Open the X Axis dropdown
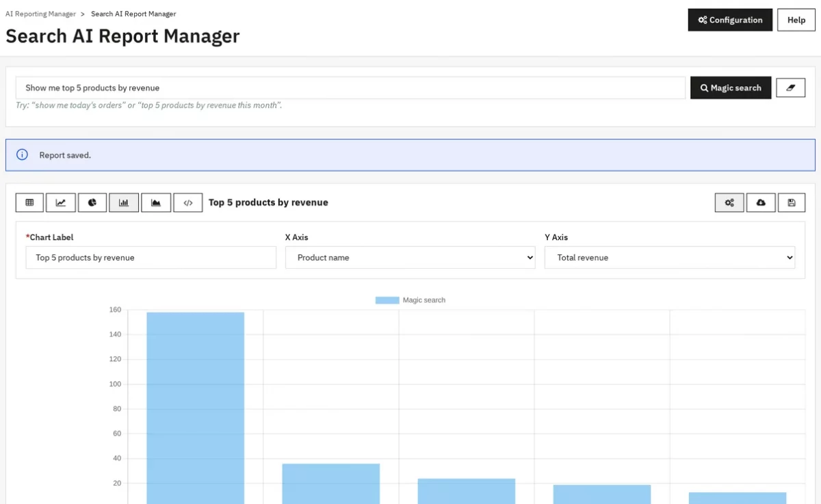Image resolution: width=821 pixels, height=504 pixels. coord(410,258)
